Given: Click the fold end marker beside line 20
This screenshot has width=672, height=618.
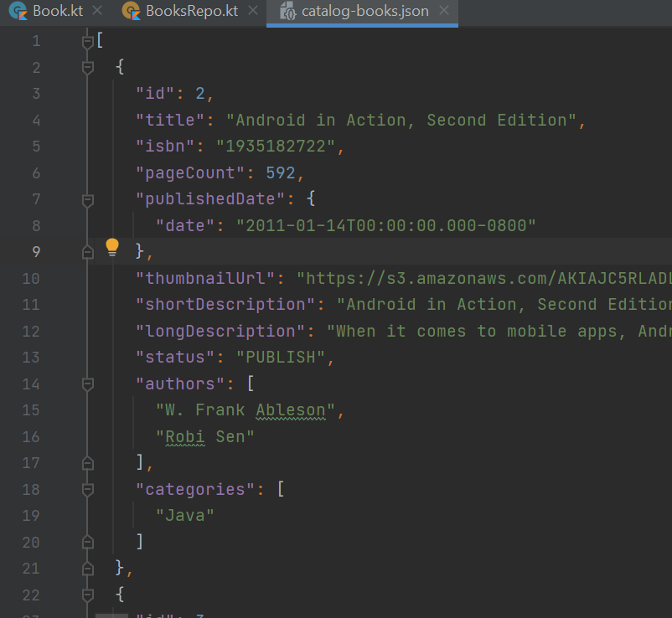Looking at the screenshot, I should click(x=87, y=542).
